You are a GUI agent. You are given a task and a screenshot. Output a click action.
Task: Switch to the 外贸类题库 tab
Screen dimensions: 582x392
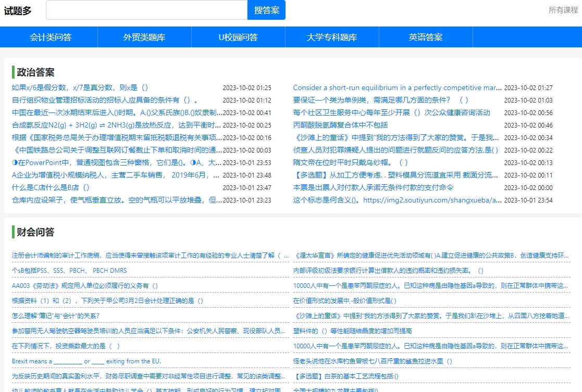[x=144, y=37]
